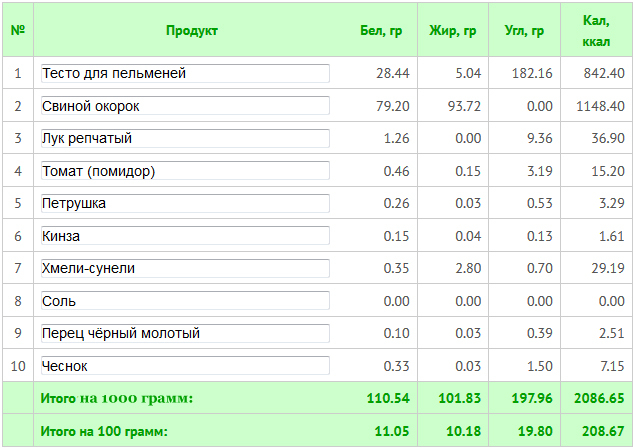Click the 'Бел, гр' column header
The image size is (635, 448).
tap(381, 31)
